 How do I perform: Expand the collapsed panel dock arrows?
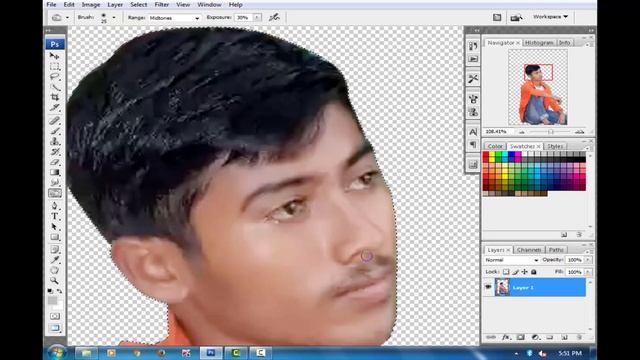tap(476, 31)
